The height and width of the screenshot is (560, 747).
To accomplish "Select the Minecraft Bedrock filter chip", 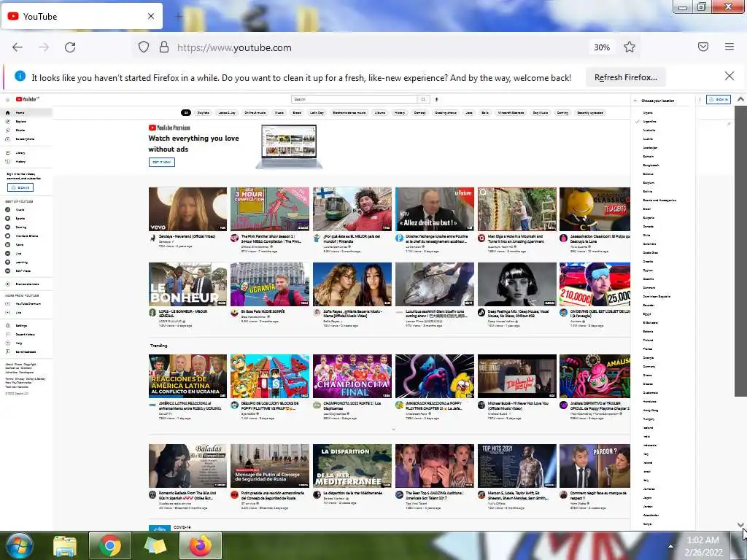I will [511, 113].
